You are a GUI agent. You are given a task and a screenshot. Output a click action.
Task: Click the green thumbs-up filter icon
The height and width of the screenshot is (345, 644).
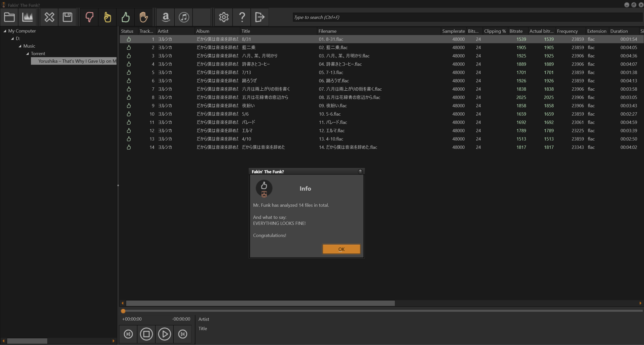point(126,17)
